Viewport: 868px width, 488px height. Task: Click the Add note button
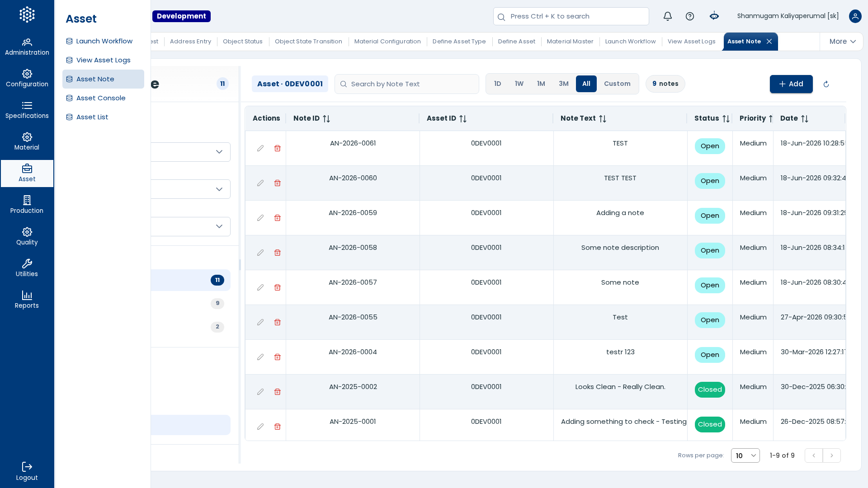(791, 84)
